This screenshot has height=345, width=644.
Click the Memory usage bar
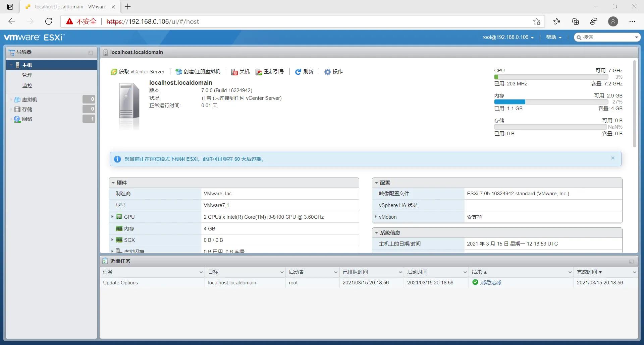tap(551, 102)
